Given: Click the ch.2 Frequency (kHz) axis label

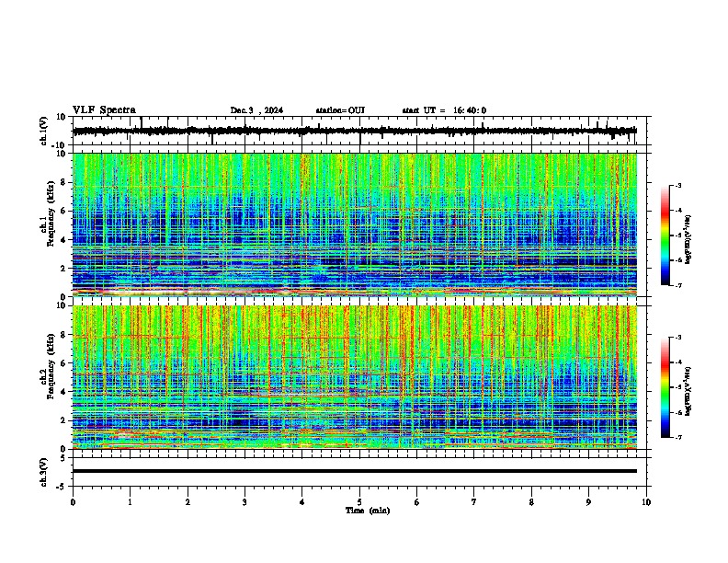Looking at the screenshot, I should [48, 366].
